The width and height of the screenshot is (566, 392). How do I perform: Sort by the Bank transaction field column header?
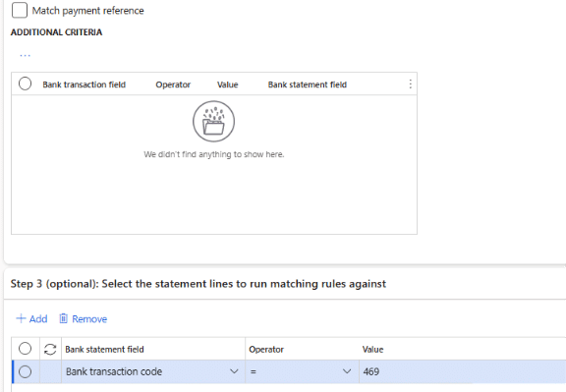pos(85,84)
